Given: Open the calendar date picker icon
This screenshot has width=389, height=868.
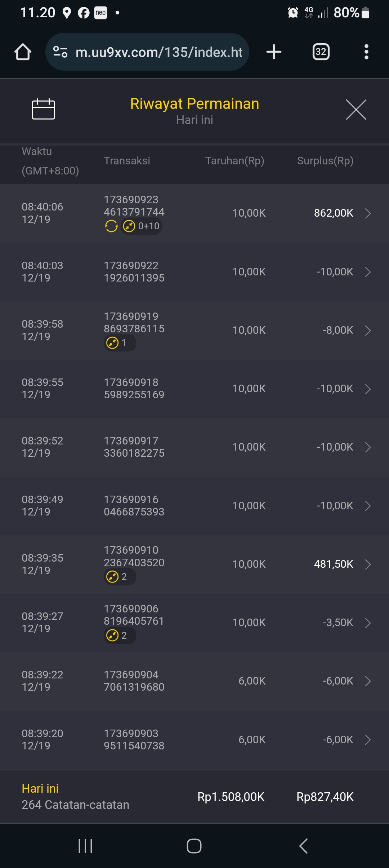Looking at the screenshot, I should click(43, 109).
